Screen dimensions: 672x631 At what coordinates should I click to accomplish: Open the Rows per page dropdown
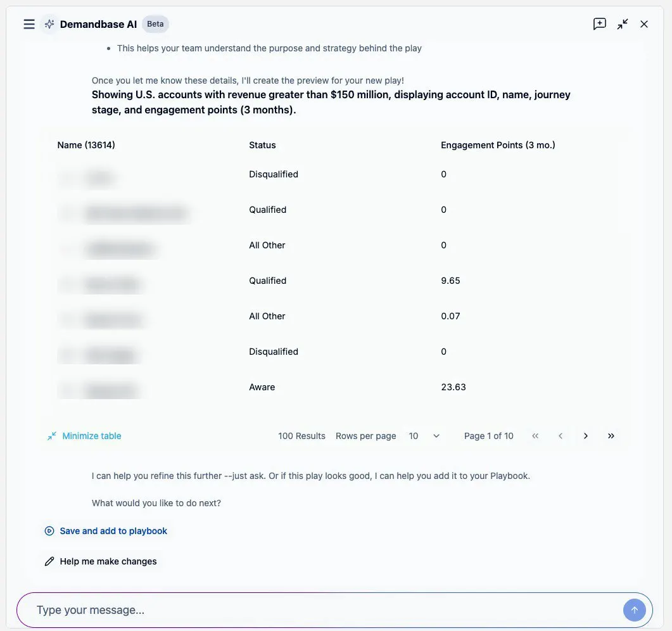(x=423, y=435)
